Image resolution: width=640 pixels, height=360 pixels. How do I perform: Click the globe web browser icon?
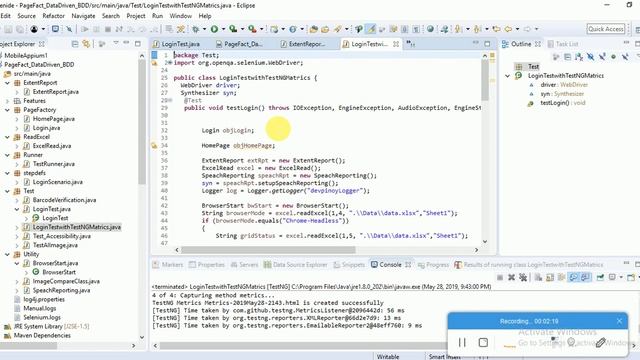pos(430,29)
